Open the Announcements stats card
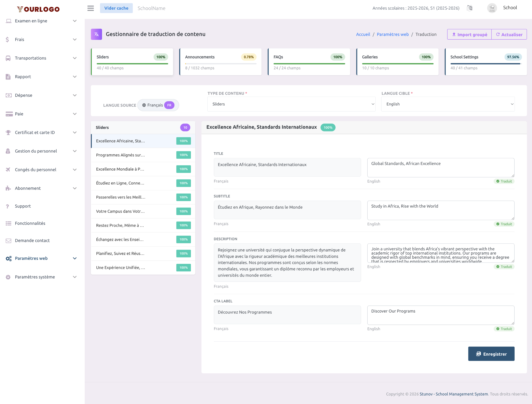The width and height of the screenshot is (532, 404). pos(220,62)
